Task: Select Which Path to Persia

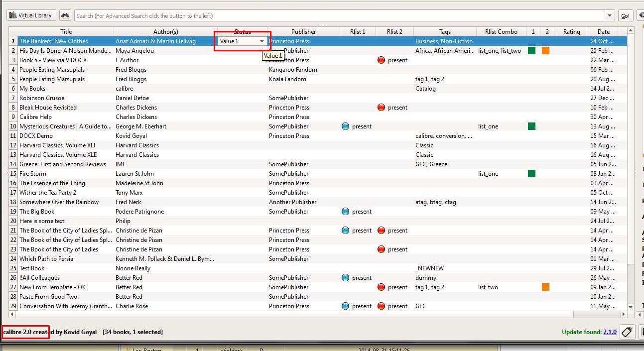Action: [x=46, y=259]
